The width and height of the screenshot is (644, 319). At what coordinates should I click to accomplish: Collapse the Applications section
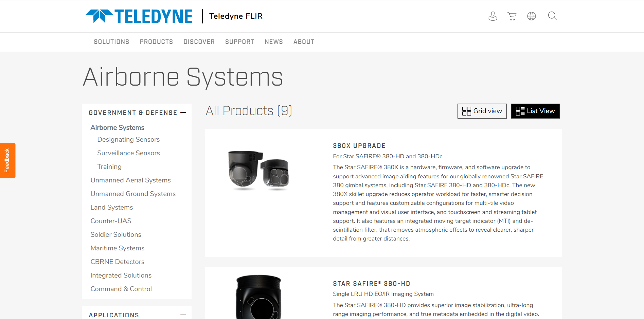pyautogui.click(x=183, y=315)
